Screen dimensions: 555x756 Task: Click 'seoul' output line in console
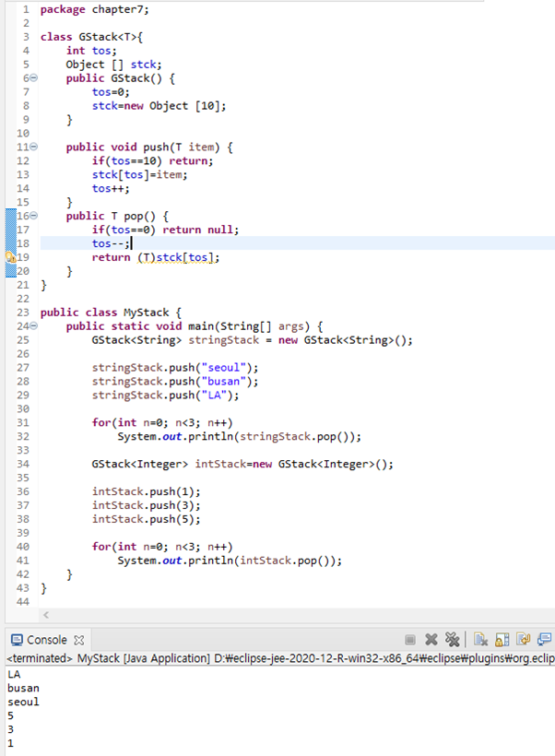point(23,702)
